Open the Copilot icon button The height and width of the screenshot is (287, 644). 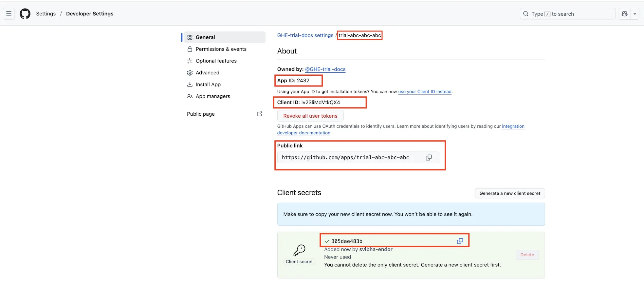(x=625, y=14)
